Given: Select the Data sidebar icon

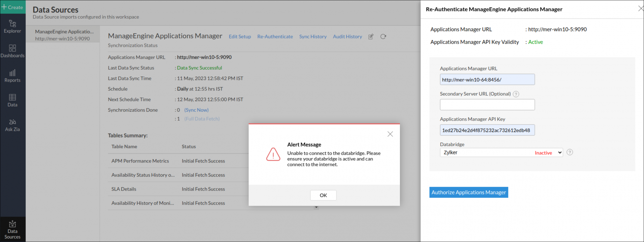Looking at the screenshot, I should [13, 100].
